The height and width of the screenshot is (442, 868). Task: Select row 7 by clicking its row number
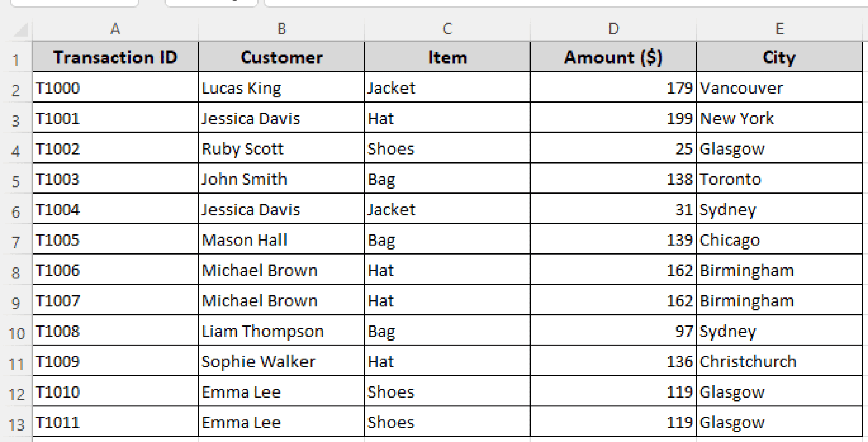click(17, 240)
